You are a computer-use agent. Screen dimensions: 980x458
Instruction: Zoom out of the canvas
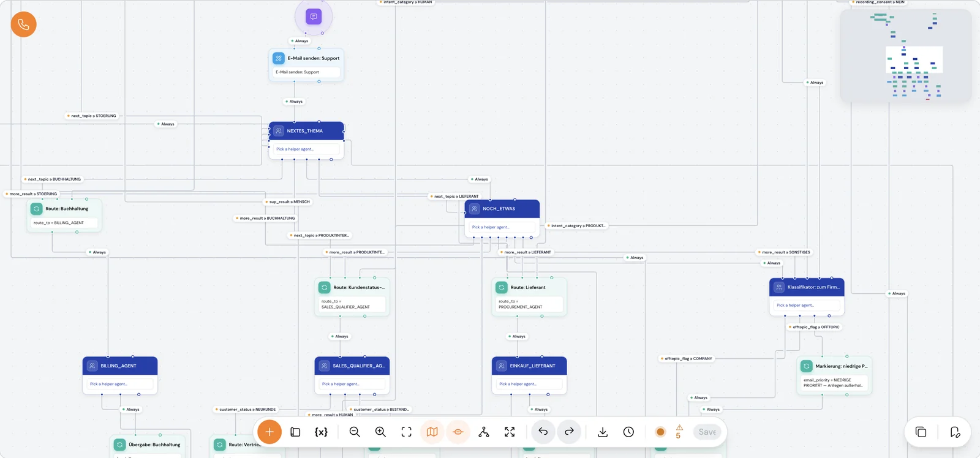(x=355, y=432)
